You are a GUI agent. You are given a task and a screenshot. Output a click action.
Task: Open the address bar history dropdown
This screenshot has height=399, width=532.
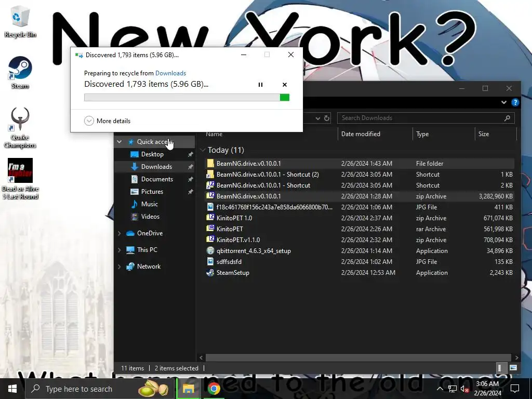coord(317,118)
